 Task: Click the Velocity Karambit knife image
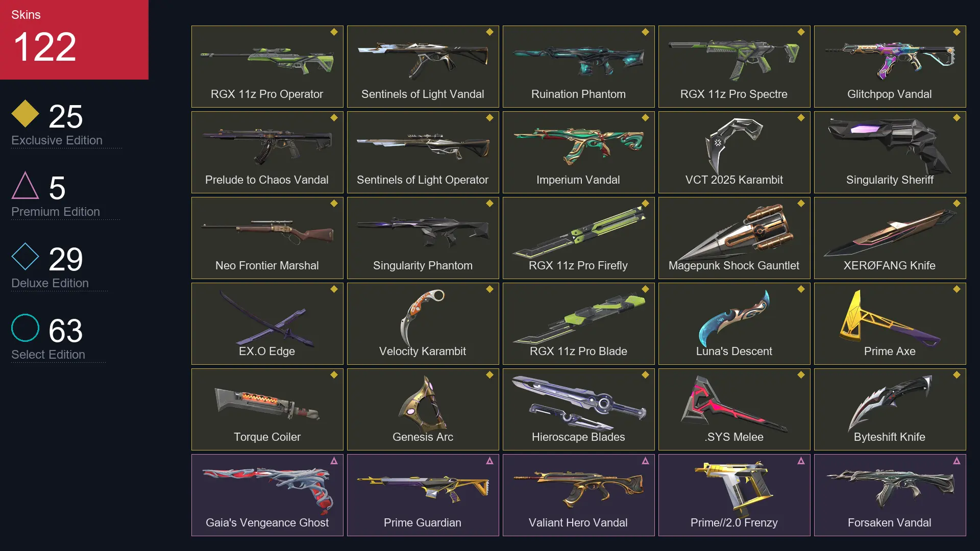pyautogui.click(x=423, y=317)
